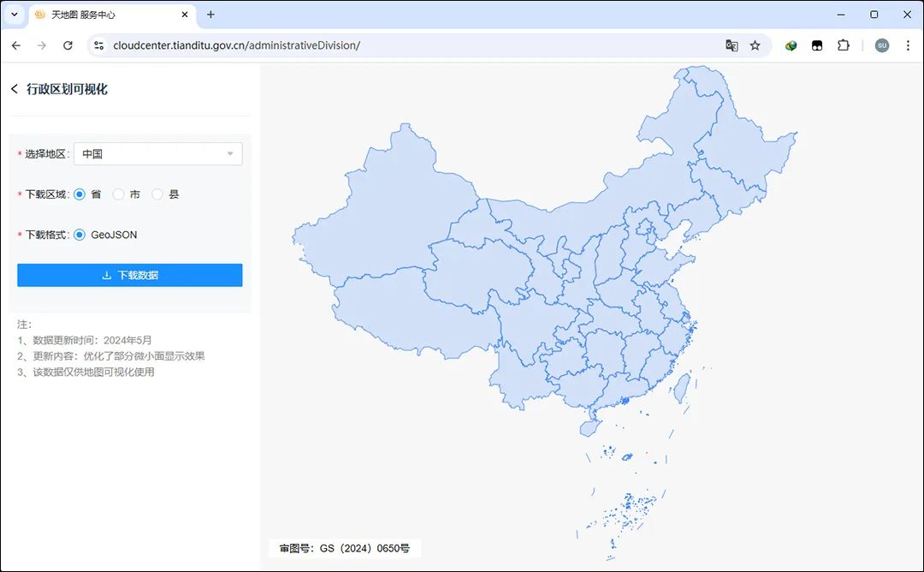Open a new browser tab
This screenshot has width=924, height=572.
[x=210, y=15]
